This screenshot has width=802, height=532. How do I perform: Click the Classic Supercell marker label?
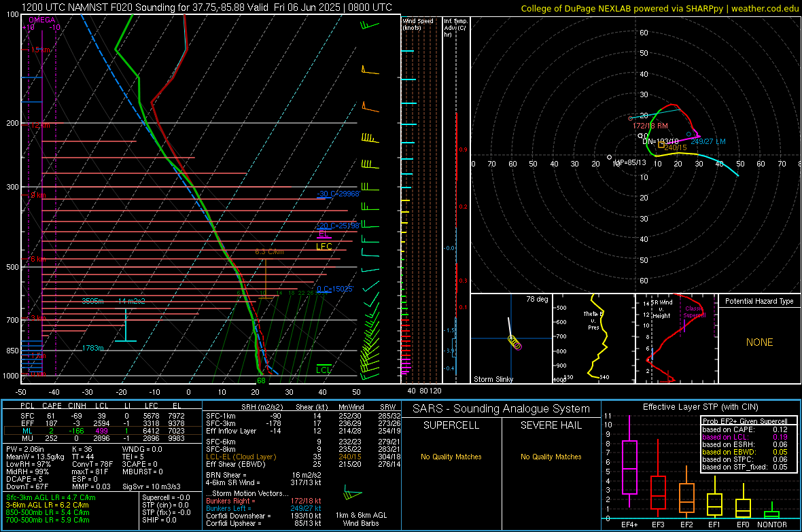(695, 312)
